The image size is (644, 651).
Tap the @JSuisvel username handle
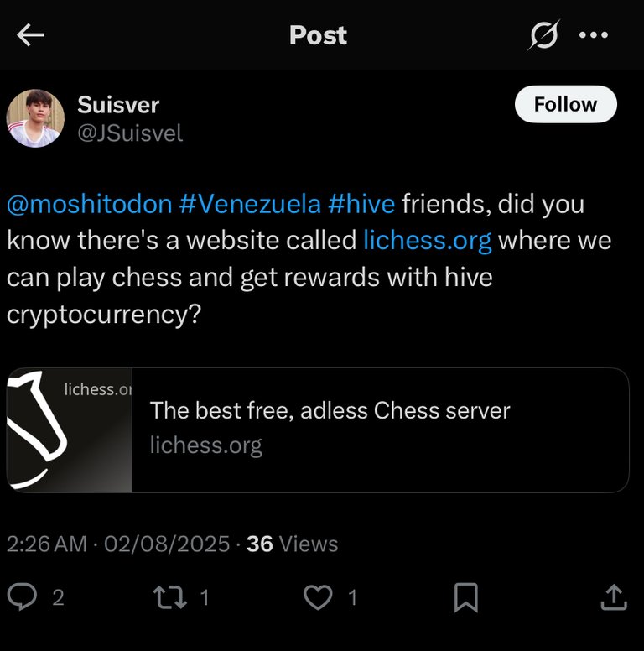[130, 133]
